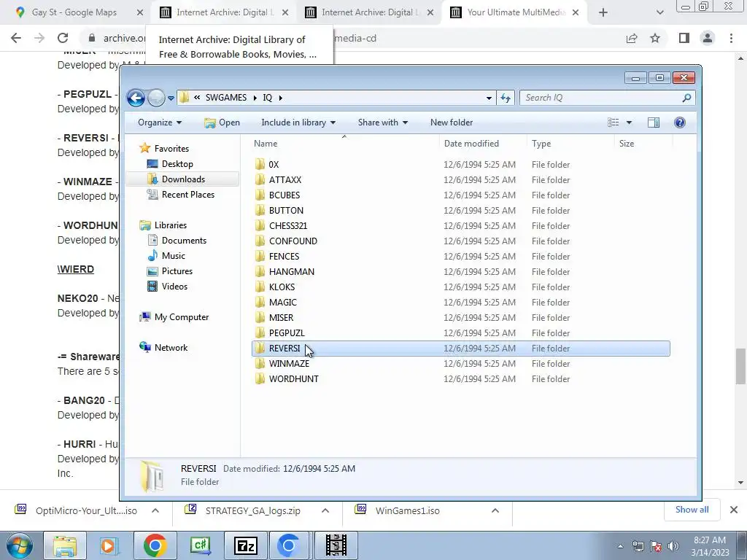Click Show all downloads link
Image resolution: width=747 pixels, height=560 pixels.
[x=692, y=510]
